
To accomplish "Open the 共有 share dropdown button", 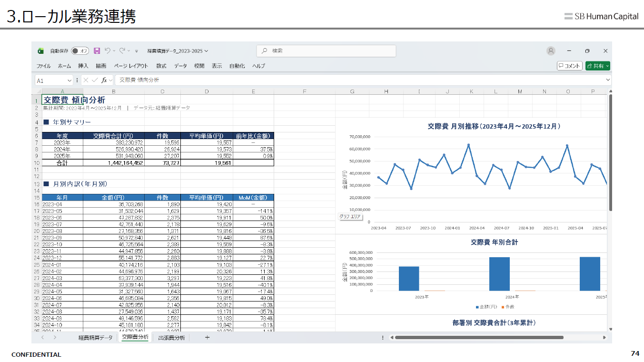I will [598, 66].
